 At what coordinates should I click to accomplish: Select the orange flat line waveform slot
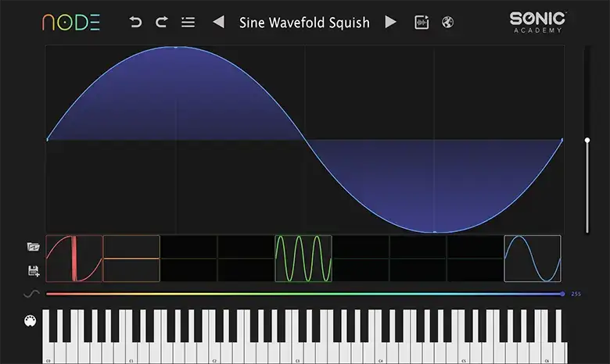pyautogui.click(x=131, y=259)
